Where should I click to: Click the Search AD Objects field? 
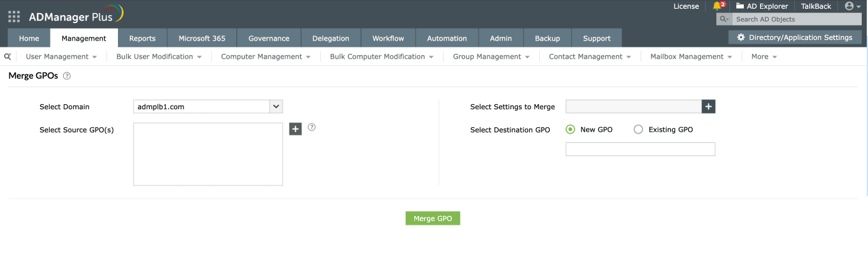point(796,19)
